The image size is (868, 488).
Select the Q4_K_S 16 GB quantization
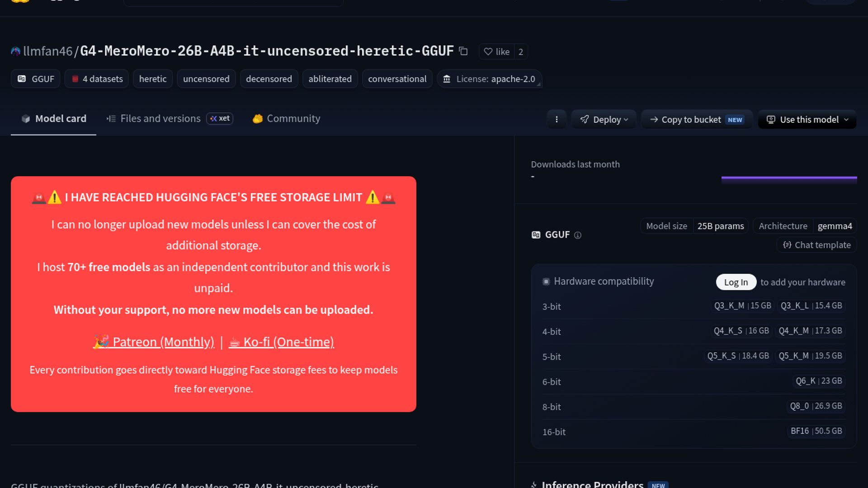click(741, 331)
